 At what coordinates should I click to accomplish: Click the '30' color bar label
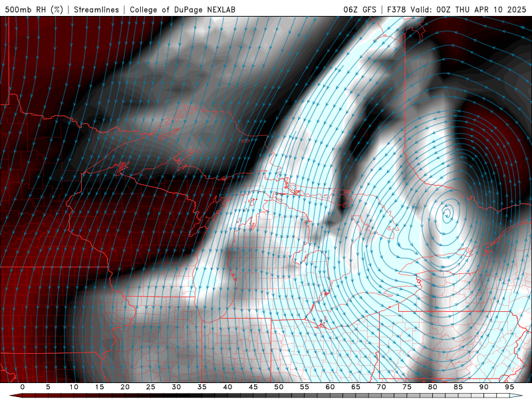(176, 387)
